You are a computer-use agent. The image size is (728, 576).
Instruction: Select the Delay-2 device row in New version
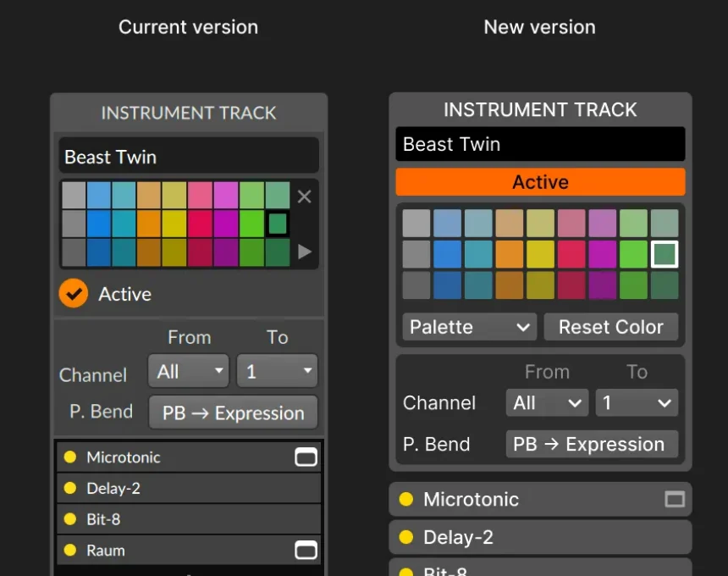540,537
